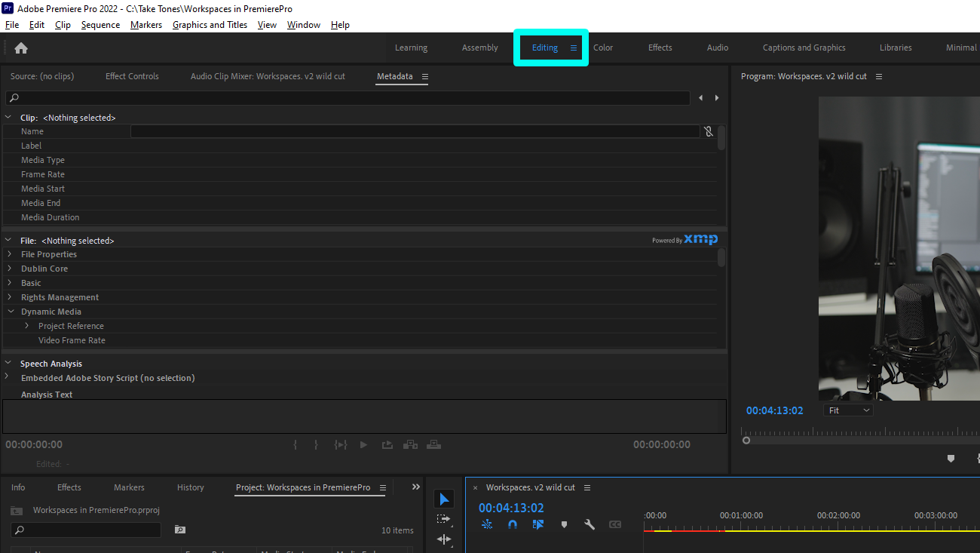The height and width of the screenshot is (553, 980).
Task: Open the Graphics and Titles menu
Action: 210,25
